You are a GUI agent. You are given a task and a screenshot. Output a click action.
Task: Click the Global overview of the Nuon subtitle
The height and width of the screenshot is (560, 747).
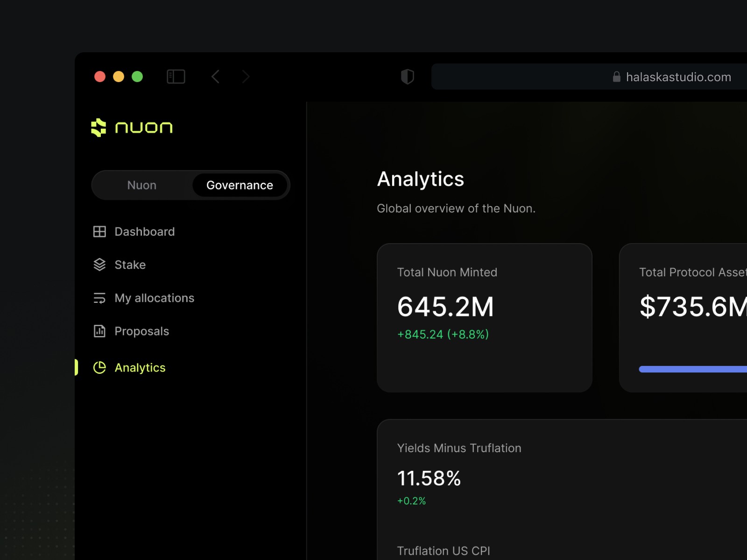click(x=456, y=209)
